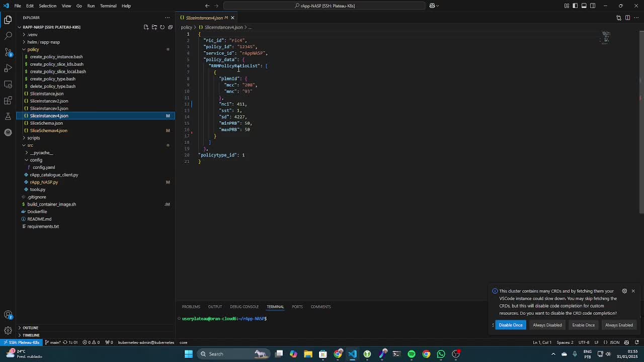Screen dimensions: 644x362
Task: Open the Accounts menu icon
Action: tap(8, 315)
